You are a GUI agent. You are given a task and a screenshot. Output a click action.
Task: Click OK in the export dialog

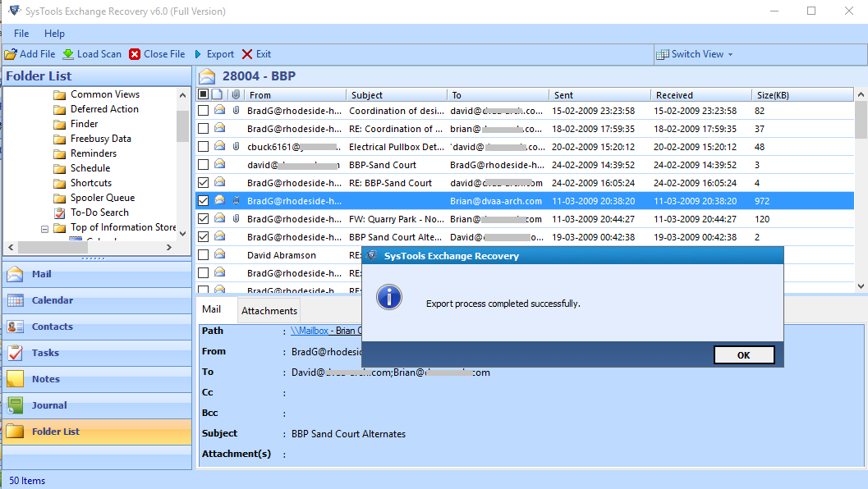click(x=743, y=355)
